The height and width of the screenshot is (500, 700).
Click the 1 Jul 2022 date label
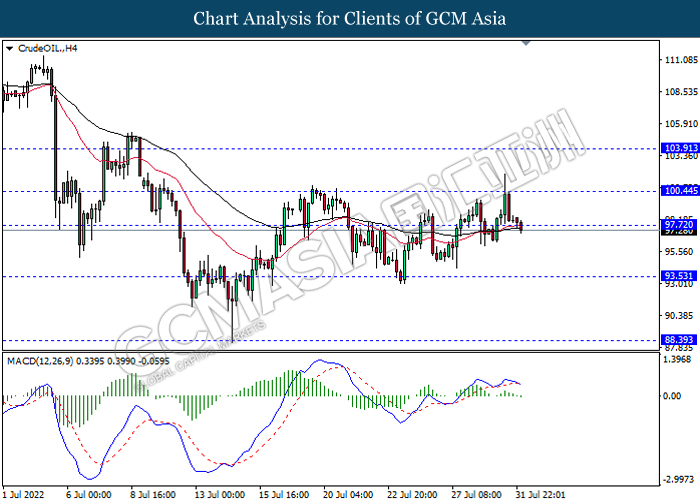(24, 495)
